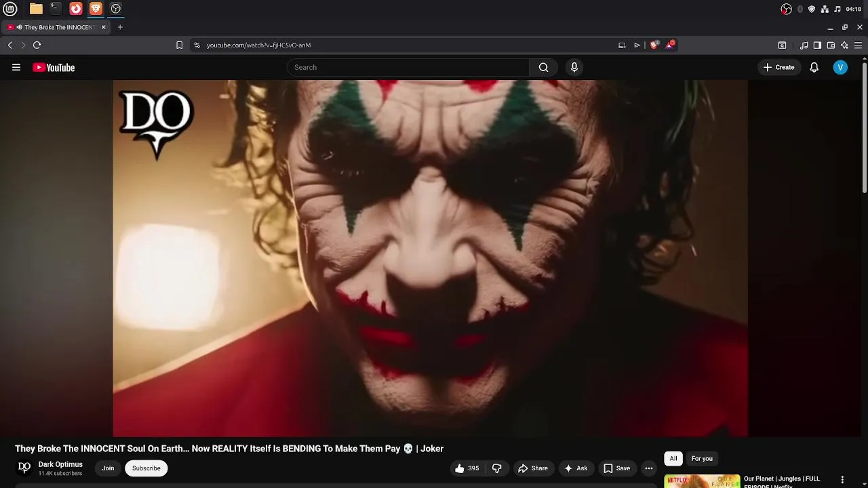
Task: Open Our Planet Jungles suggested thumbnail
Action: (702, 481)
